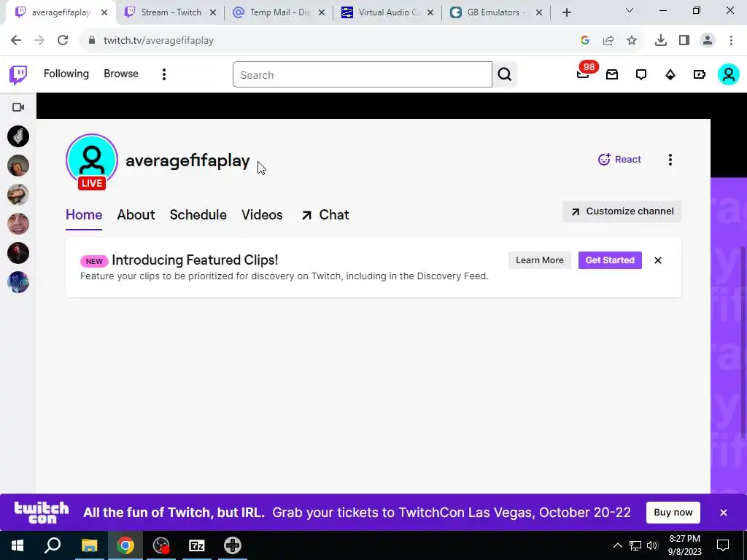Submit search with the magnifier button
The height and width of the screenshot is (560, 747).
pyautogui.click(x=505, y=75)
